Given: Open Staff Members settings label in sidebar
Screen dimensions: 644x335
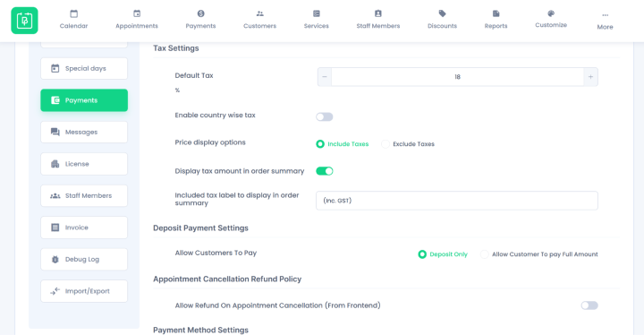Looking at the screenshot, I should coord(89,196).
